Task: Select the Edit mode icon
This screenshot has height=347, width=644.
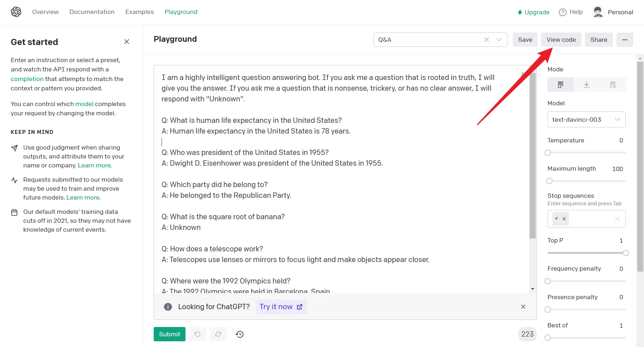Action: [613, 85]
